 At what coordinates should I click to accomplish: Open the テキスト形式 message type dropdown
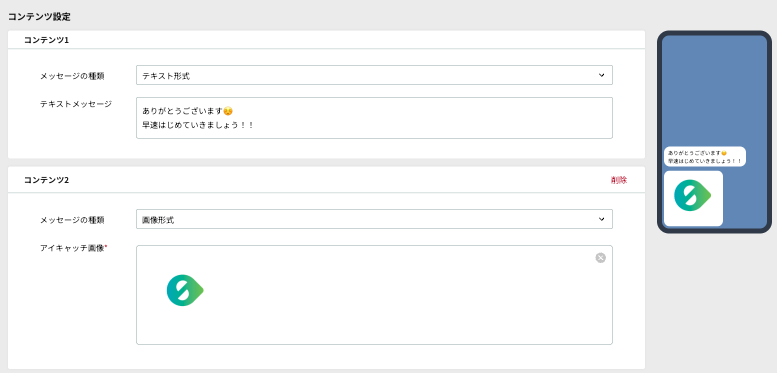374,75
